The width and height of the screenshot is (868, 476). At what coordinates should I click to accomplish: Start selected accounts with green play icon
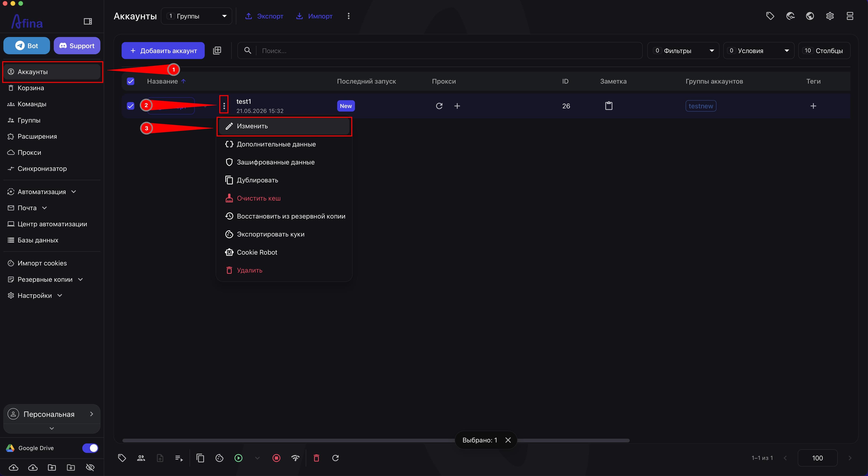(x=238, y=458)
